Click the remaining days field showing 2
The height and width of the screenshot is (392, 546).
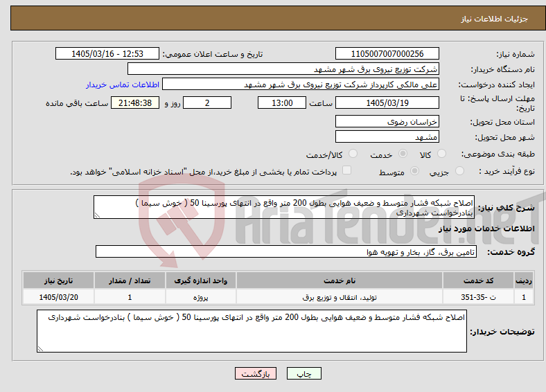click(x=207, y=103)
